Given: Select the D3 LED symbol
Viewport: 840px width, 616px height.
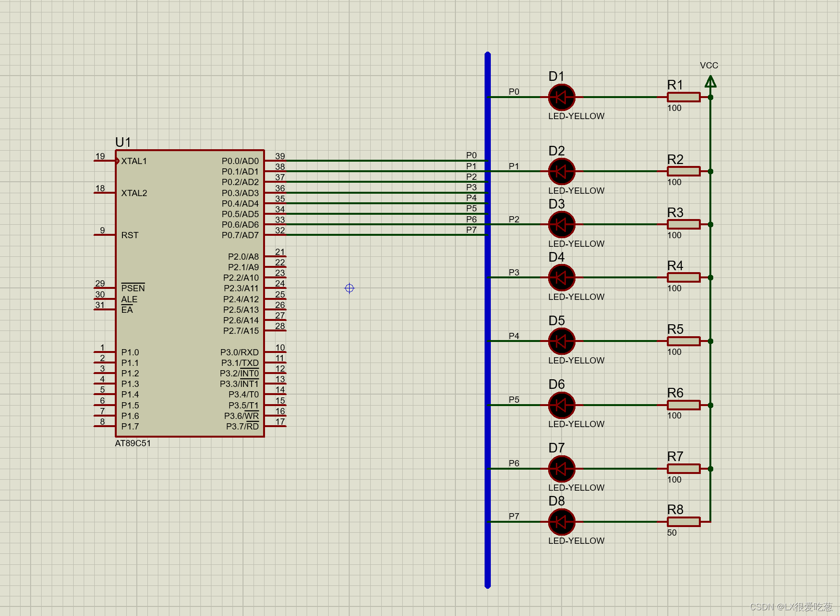Looking at the screenshot, I should [562, 224].
